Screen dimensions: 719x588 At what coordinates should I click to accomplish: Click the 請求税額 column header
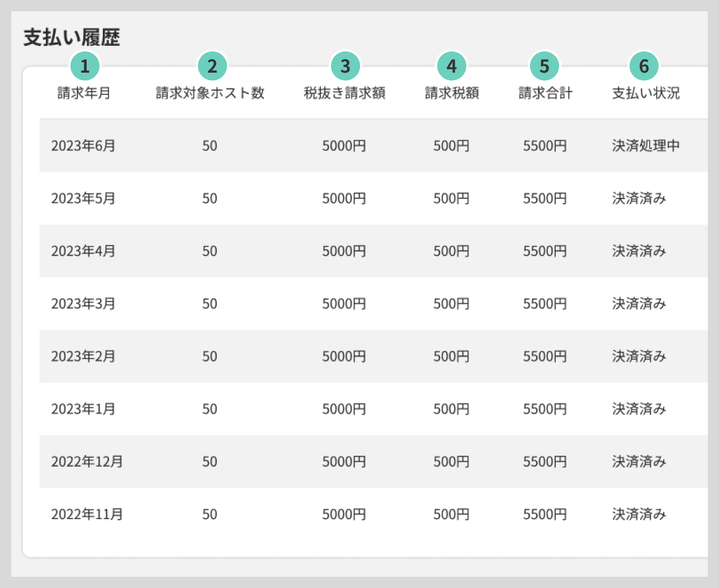(452, 93)
